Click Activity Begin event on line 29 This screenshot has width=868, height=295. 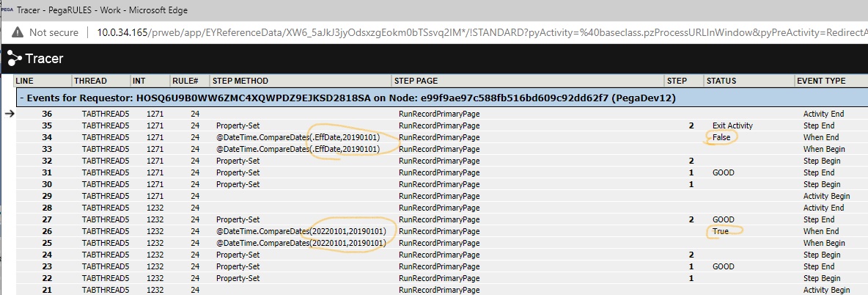tap(826, 196)
